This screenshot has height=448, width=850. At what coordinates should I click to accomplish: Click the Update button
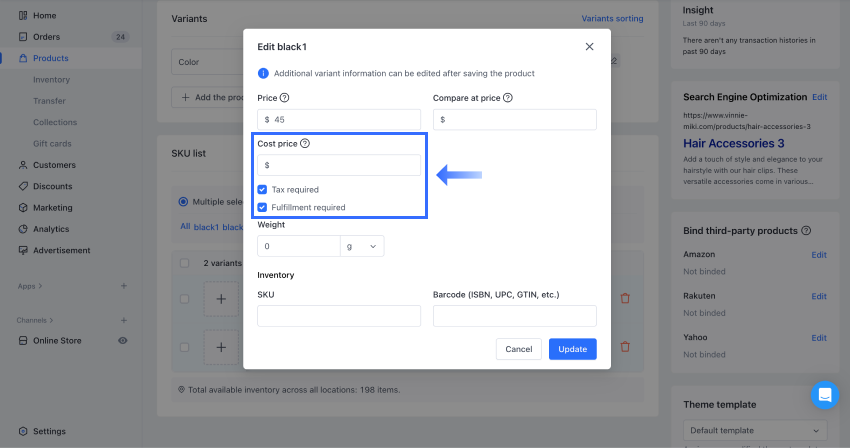tap(572, 349)
